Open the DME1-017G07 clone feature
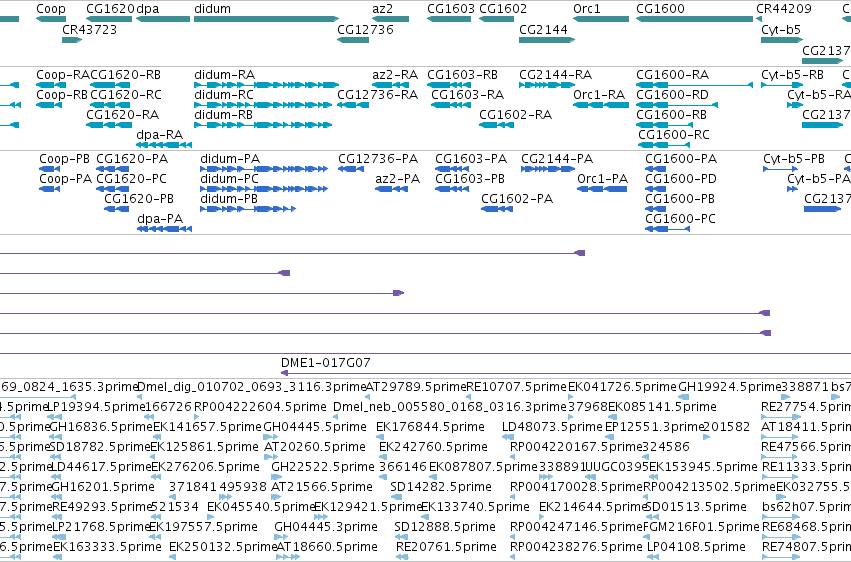Image resolution: width=851 pixels, height=562 pixels. [566, 373]
